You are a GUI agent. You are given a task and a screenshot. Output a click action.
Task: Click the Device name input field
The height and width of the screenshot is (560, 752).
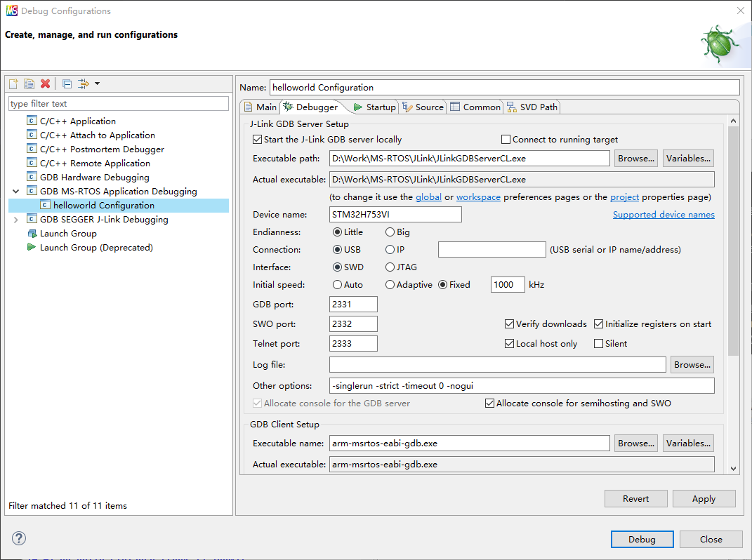(x=395, y=214)
